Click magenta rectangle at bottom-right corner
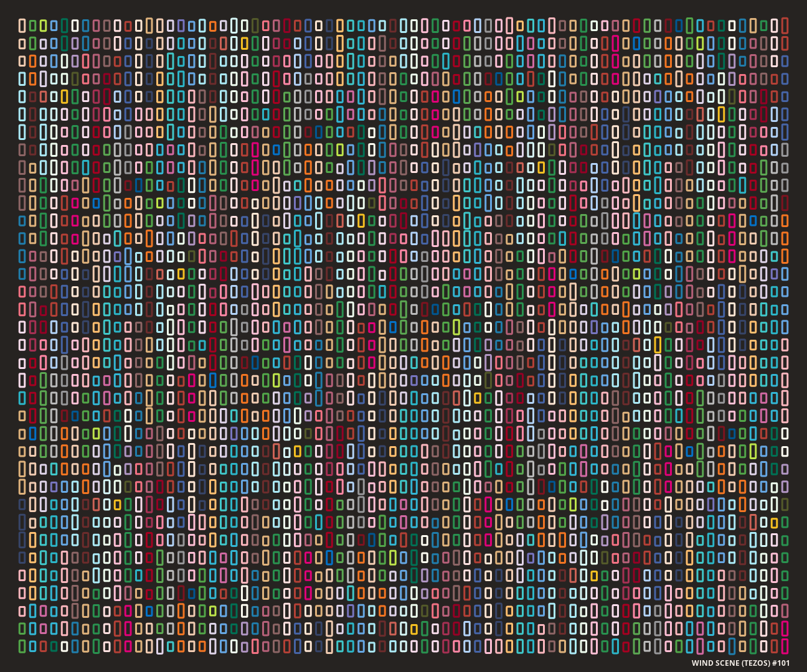The height and width of the screenshot is (672, 807). point(785,646)
